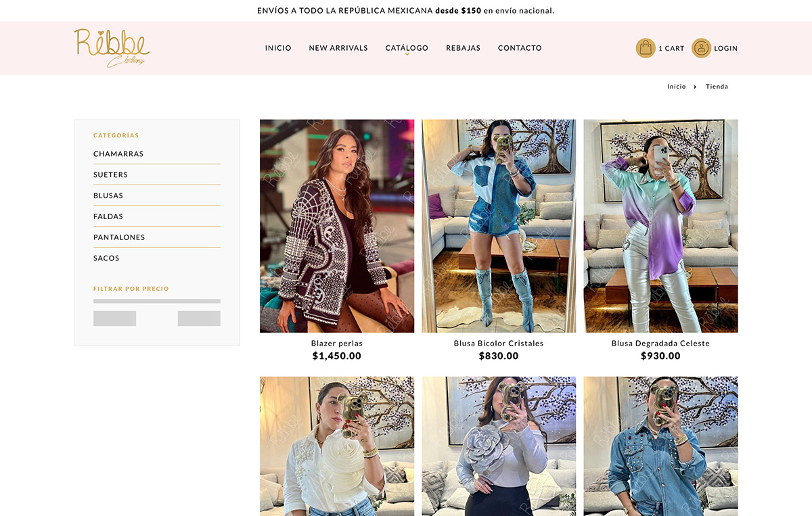Click the $1,450.00 price
The image size is (812, 516).
pyautogui.click(x=337, y=356)
